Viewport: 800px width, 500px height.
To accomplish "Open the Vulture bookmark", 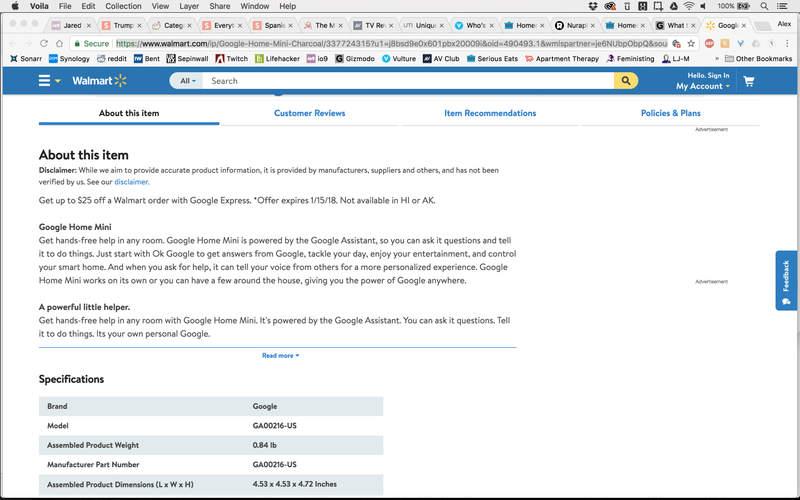I will [398, 59].
